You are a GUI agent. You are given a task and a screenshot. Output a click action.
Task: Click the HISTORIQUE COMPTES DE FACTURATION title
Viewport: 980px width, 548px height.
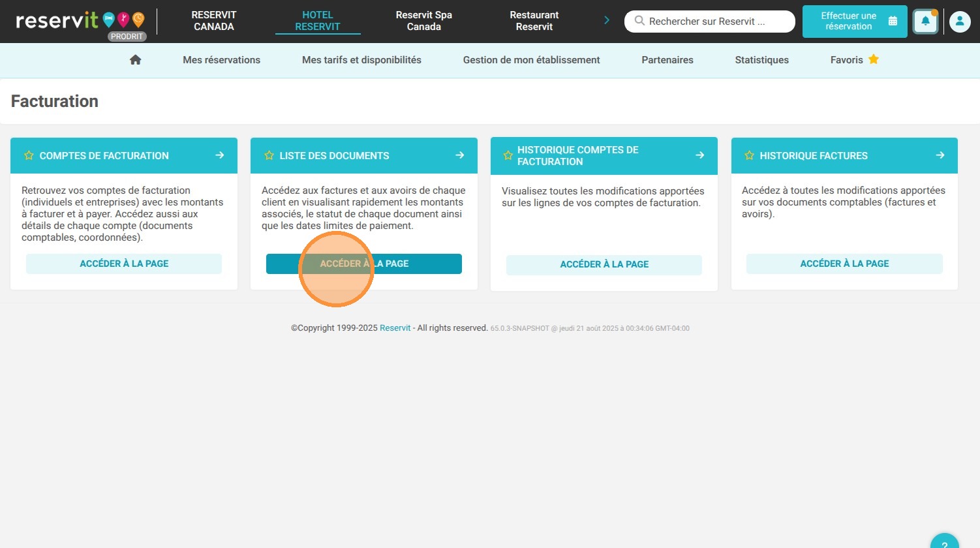point(578,156)
